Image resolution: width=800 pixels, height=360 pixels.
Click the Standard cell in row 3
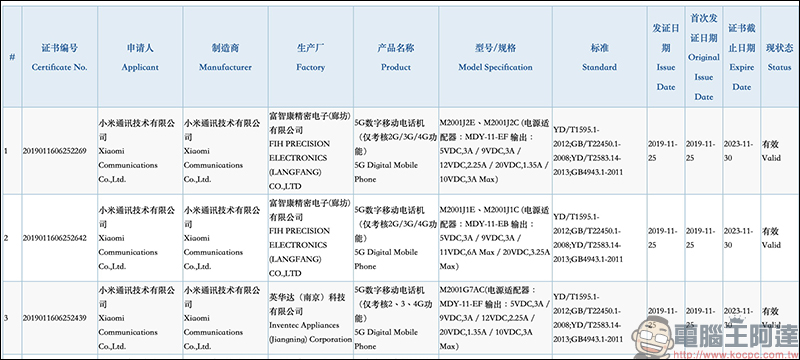pos(599,318)
